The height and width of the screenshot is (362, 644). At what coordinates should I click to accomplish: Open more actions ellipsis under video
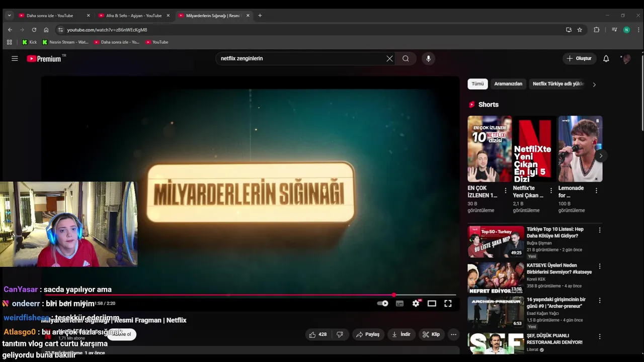[453, 334]
